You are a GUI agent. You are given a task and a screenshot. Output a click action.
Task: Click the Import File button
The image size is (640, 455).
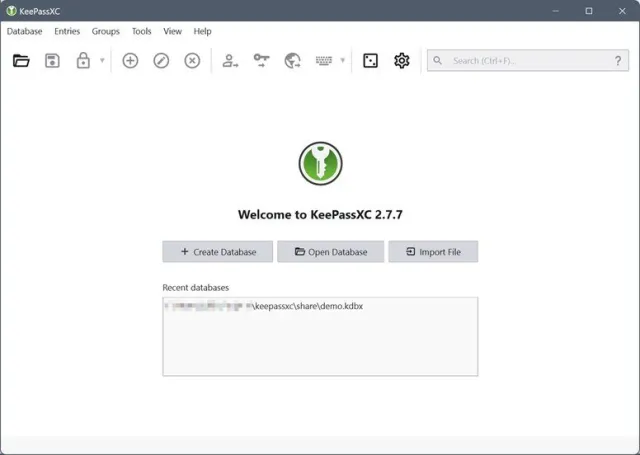(433, 252)
